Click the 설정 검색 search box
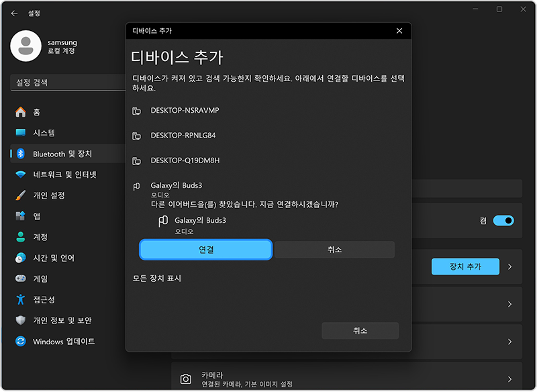This screenshot has height=392, width=537. pyautogui.click(x=68, y=83)
